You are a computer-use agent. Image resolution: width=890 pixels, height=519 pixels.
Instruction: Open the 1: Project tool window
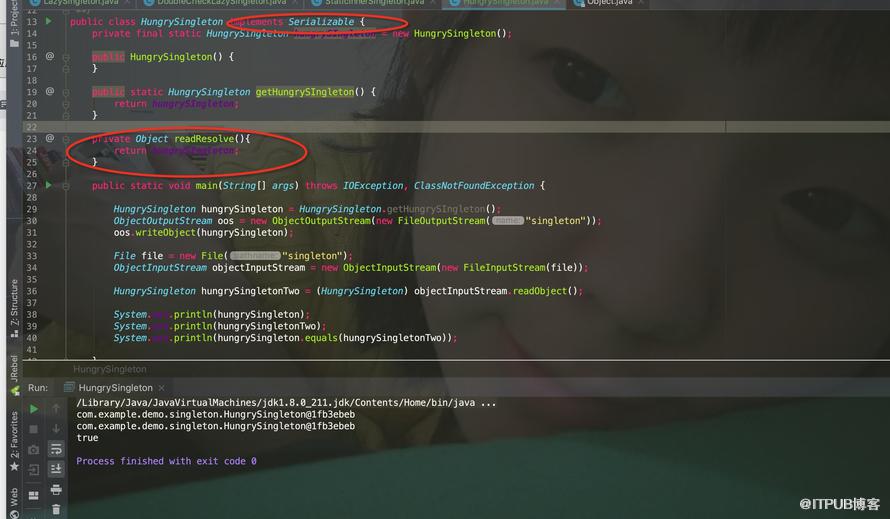click(14, 26)
